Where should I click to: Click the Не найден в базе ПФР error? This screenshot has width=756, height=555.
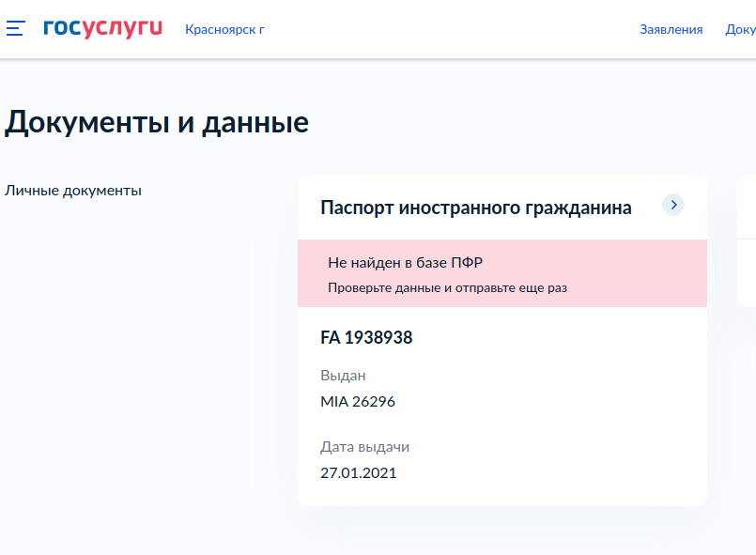(405, 263)
